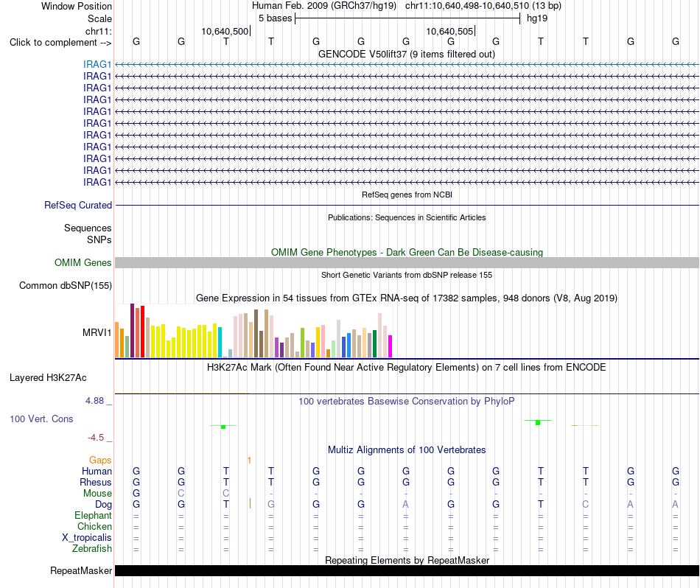
Task: Open 'Publications: Sequences in Scientific Articles' title
Action: click(x=407, y=217)
